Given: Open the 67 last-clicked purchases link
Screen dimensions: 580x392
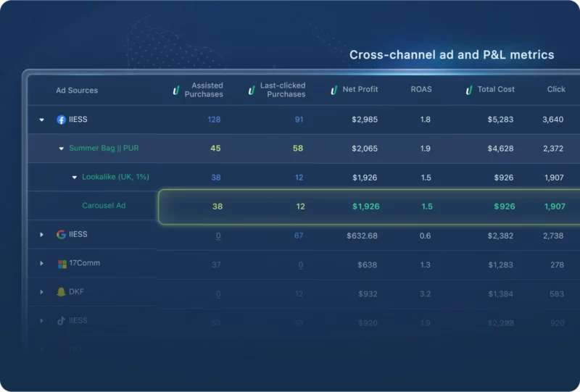Looking at the screenshot, I should (299, 235).
